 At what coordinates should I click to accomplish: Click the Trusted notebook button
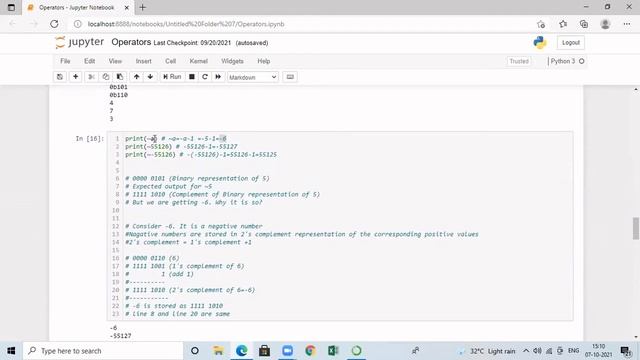pos(519,61)
